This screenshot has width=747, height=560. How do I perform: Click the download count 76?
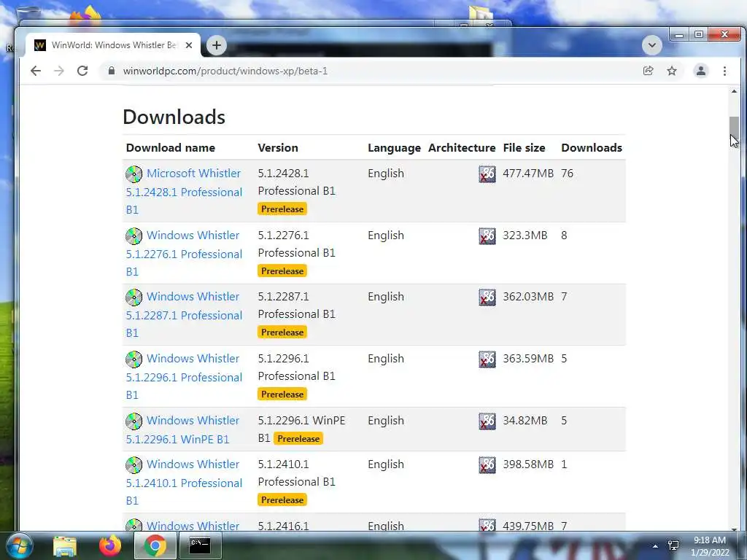click(x=567, y=174)
